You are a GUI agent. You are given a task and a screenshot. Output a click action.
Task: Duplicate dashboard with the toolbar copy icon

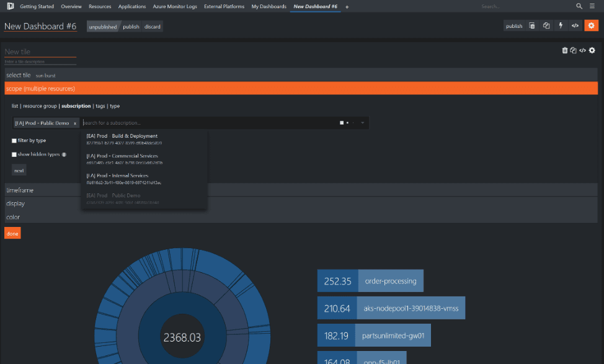(x=546, y=26)
